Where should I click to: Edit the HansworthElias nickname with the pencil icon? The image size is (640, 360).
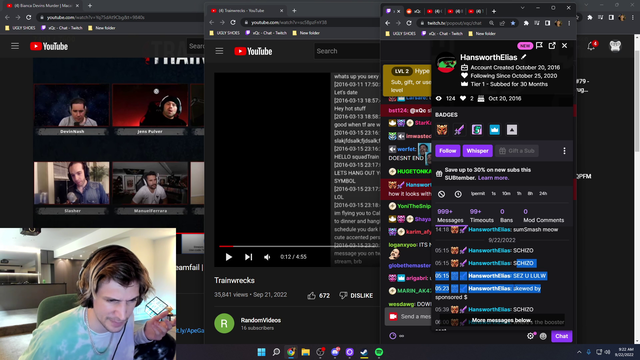pos(524,57)
